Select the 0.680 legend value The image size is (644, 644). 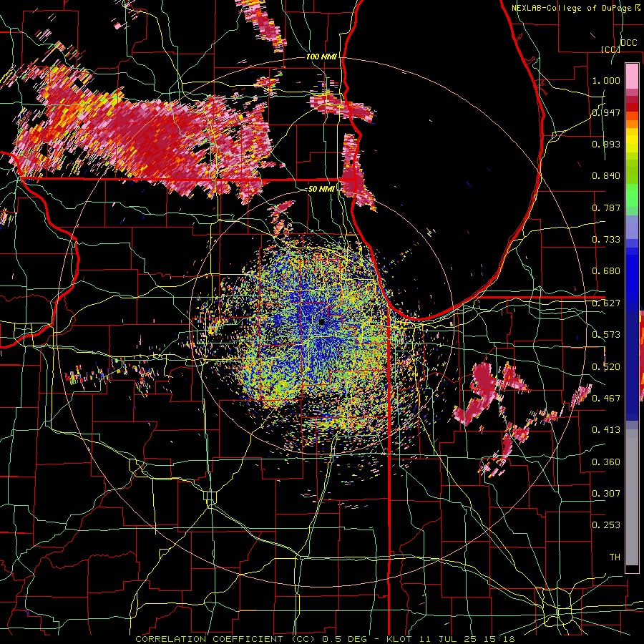click(x=606, y=271)
